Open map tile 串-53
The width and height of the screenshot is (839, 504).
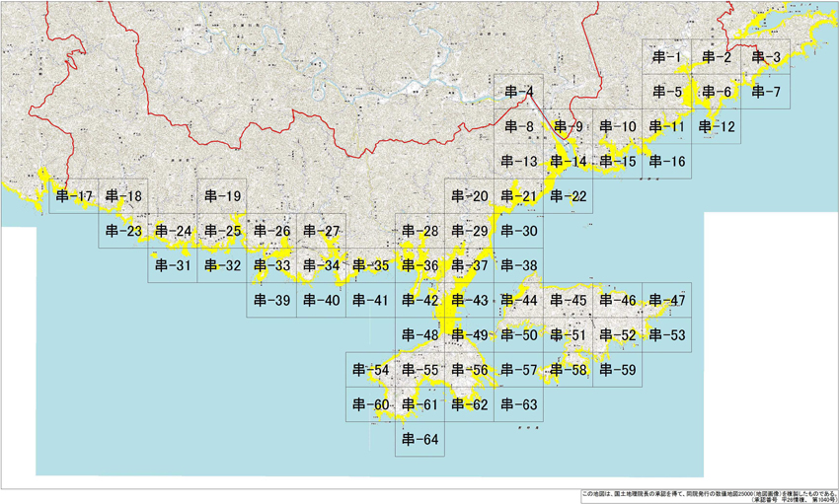click(x=666, y=334)
